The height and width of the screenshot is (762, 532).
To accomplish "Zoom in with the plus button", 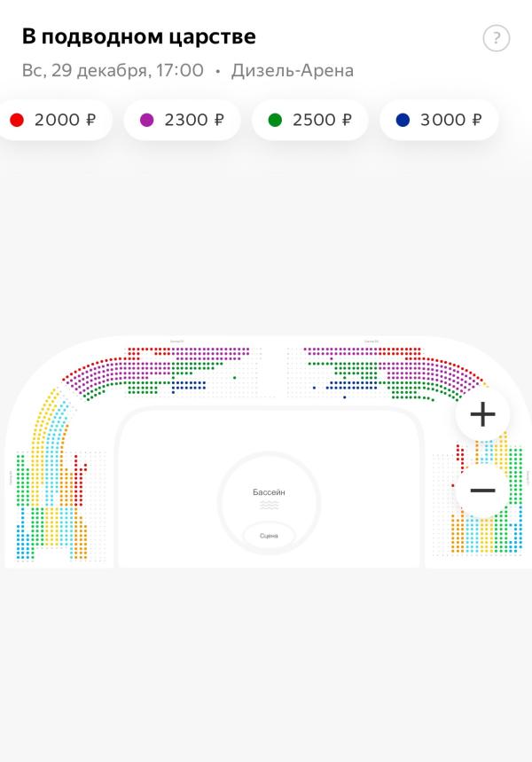I will [482, 414].
